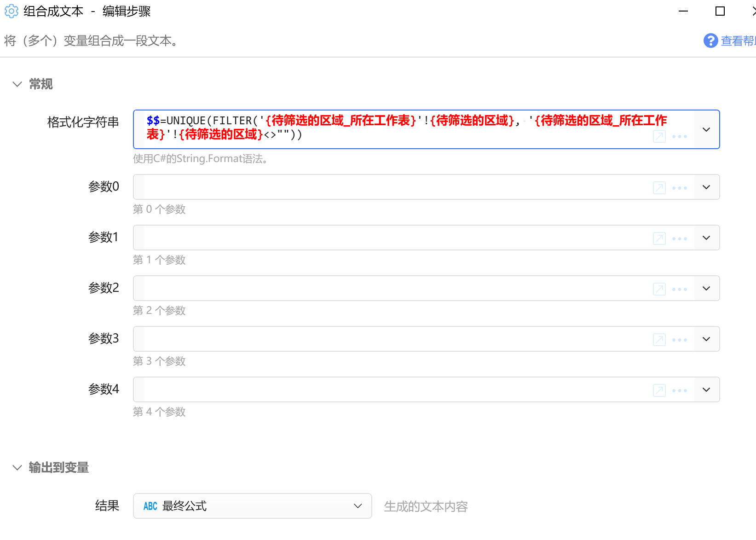Maximize the 组合成文本 dialog window
Viewport: 756px width, 540px height.
click(x=720, y=11)
